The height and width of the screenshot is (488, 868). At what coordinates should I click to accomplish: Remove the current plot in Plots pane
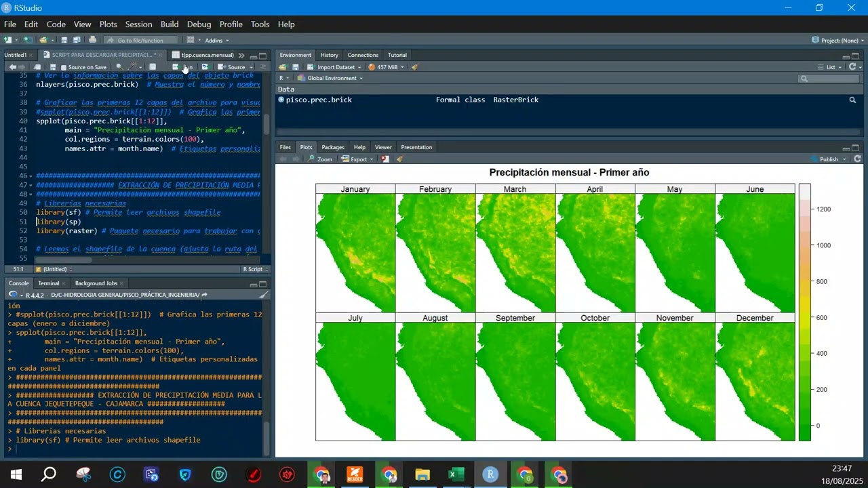point(385,159)
